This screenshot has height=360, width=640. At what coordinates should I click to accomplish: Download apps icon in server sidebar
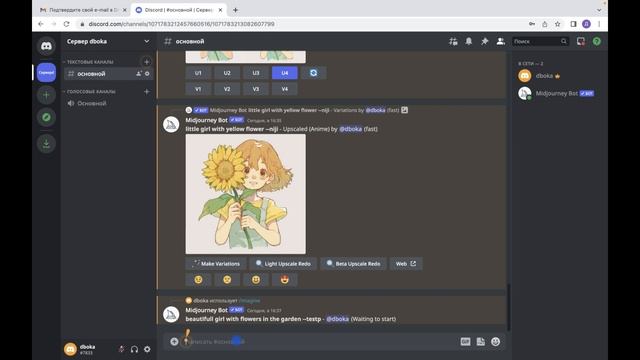click(46, 144)
